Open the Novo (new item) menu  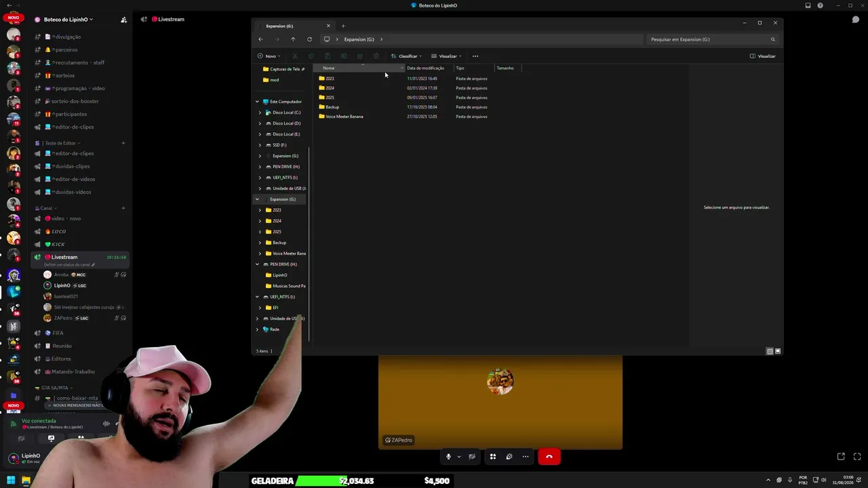pyautogui.click(x=269, y=56)
